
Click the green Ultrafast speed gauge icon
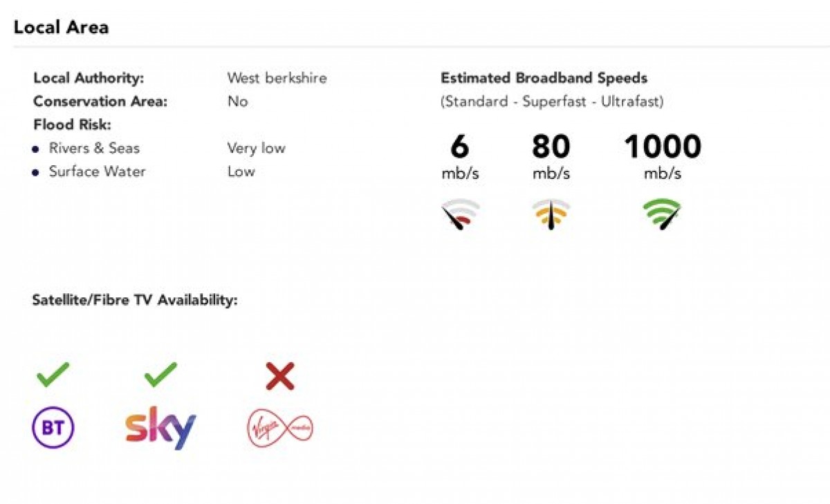pos(662,214)
